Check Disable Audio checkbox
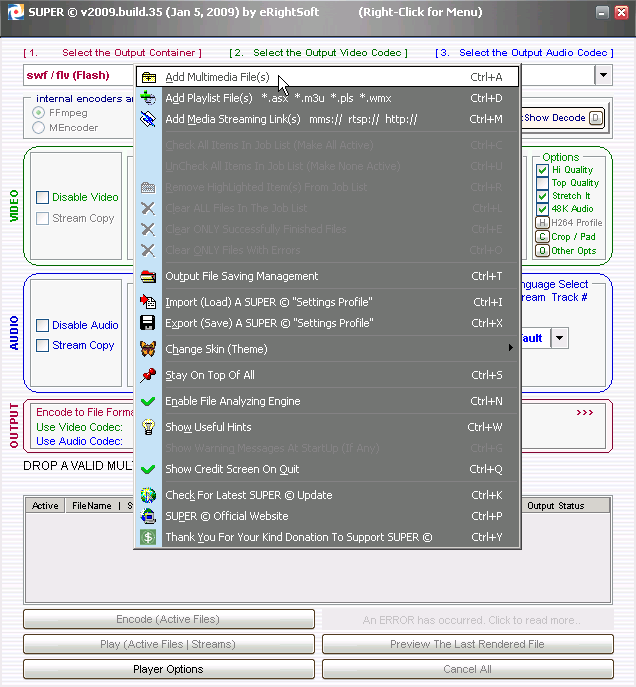 [x=42, y=326]
